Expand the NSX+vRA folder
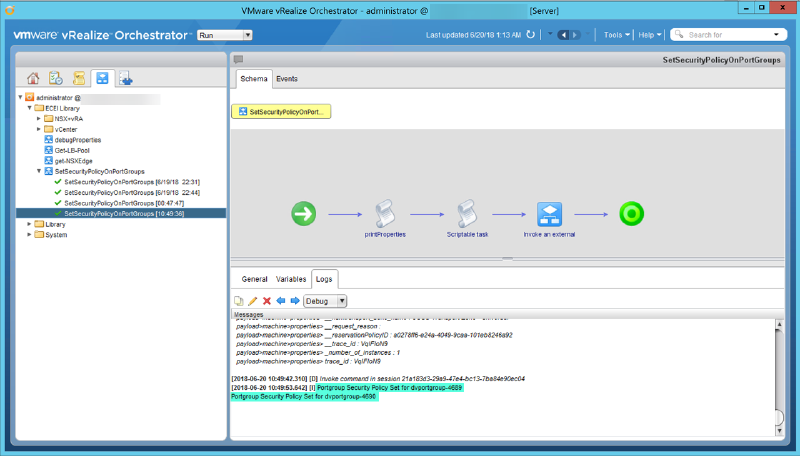 point(39,118)
